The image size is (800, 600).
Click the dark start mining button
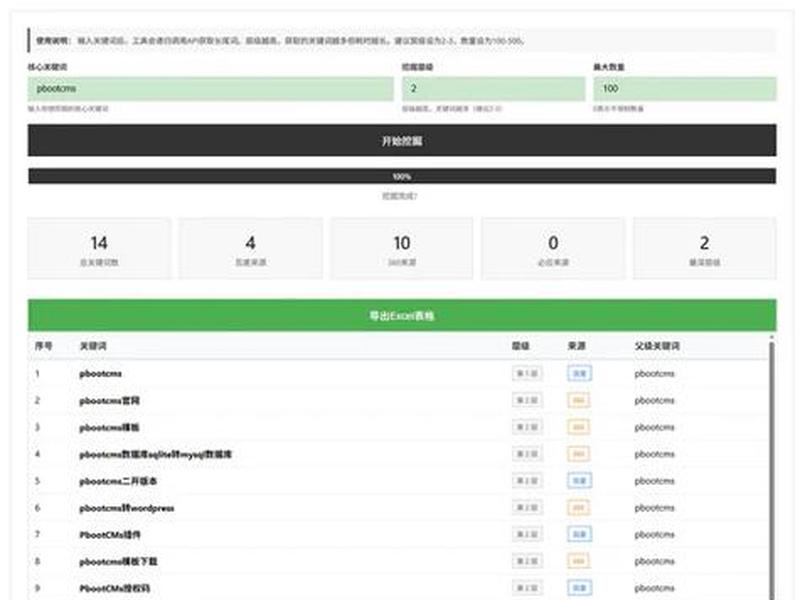402,140
